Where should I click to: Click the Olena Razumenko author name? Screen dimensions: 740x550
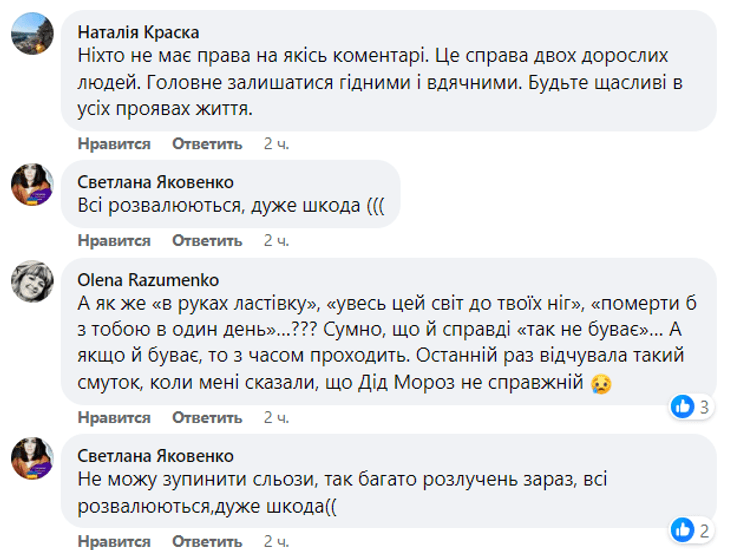148,280
